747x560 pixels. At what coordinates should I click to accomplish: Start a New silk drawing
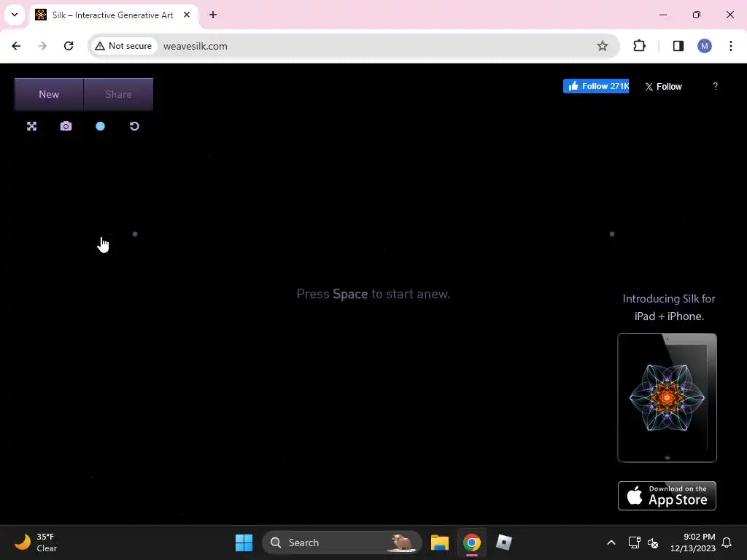[49, 94]
